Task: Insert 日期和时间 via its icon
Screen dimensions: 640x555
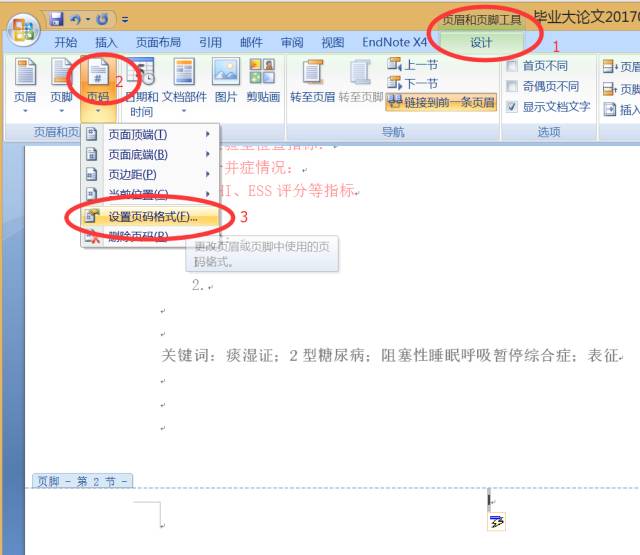Action: (x=141, y=72)
